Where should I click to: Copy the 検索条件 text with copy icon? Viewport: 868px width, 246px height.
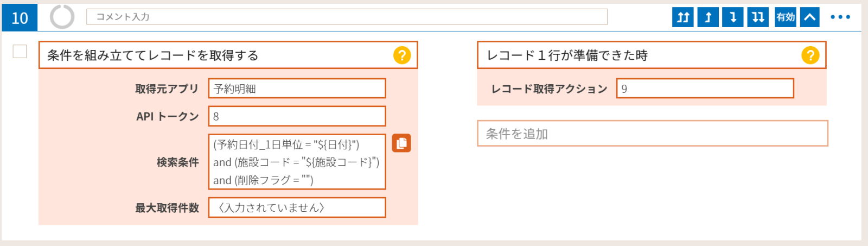coord(401,143)
